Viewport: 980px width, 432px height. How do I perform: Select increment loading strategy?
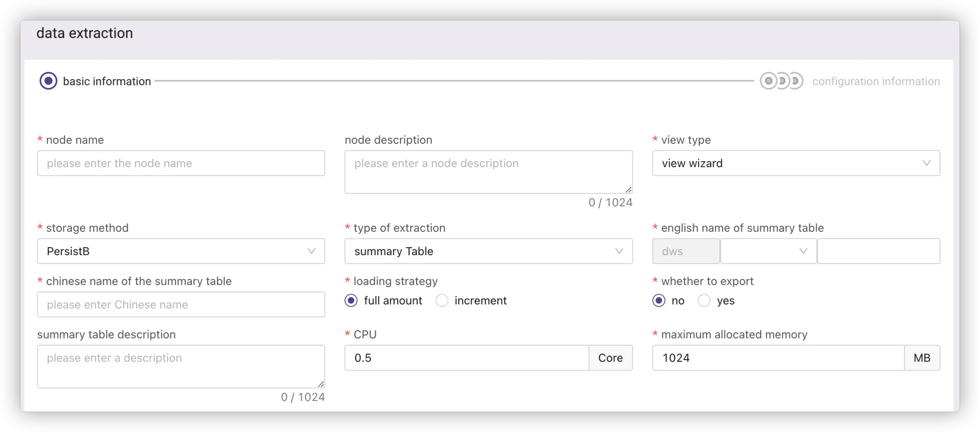442,301
